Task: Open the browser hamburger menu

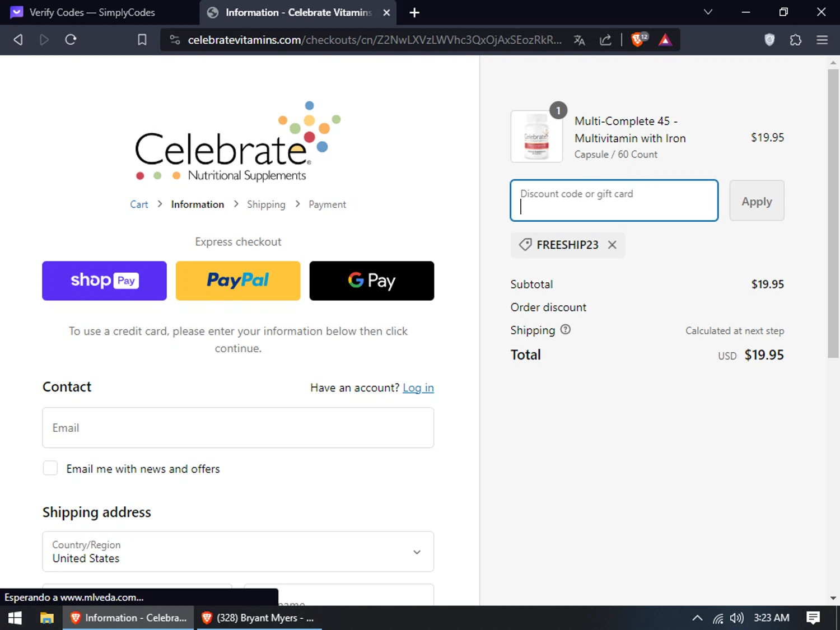Action: pos(822,40)
